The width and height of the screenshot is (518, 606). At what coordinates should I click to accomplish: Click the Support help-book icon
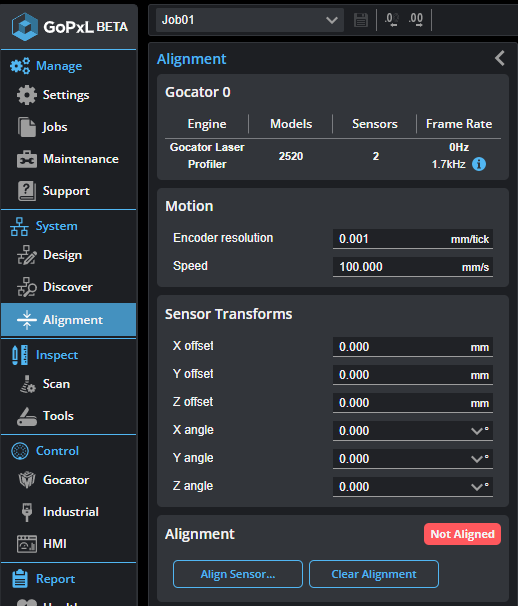point(27,191)
